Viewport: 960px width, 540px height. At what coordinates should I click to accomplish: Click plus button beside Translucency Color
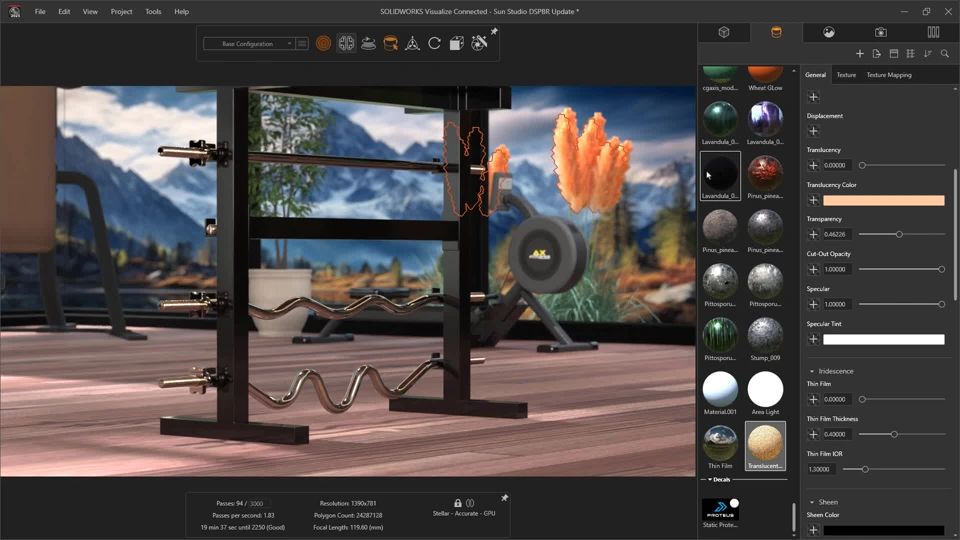[813, 200]
